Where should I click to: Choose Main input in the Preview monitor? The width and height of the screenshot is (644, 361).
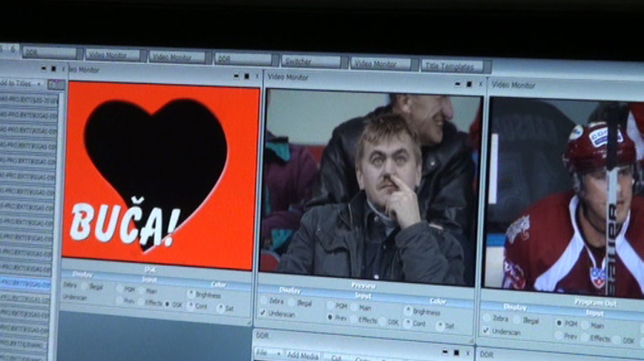pyautogui.click(x=354, y=307)
